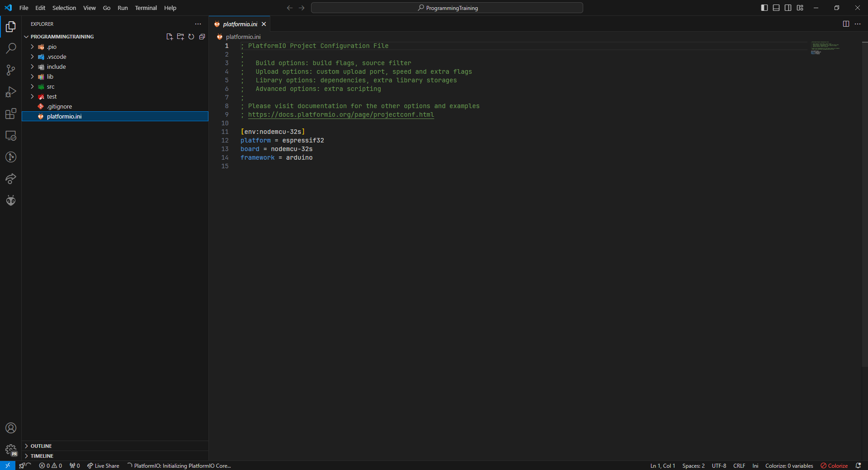Click the editor minimap preview
The width and height of the screenshot is (868, 470).
[825, 48]
